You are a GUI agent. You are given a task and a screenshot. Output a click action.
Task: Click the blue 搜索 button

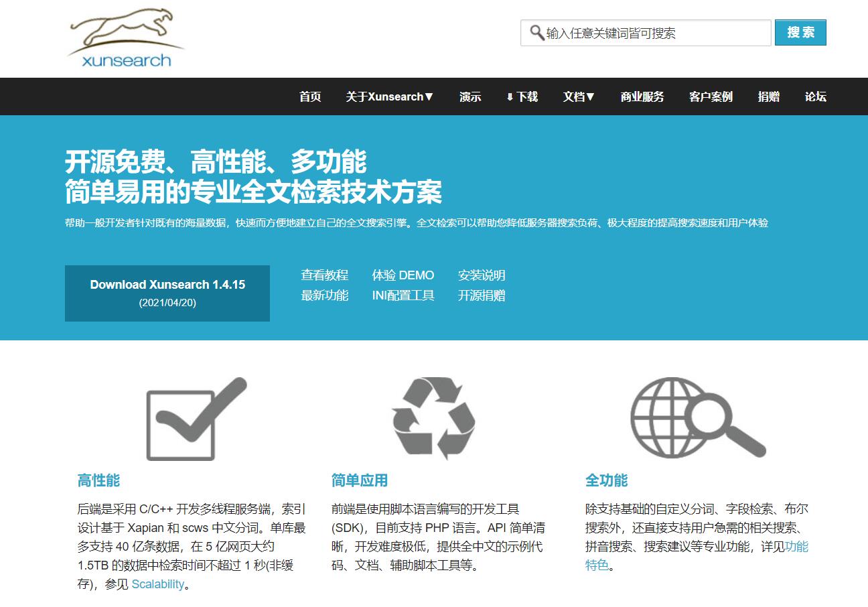click(x=800, y=33)
